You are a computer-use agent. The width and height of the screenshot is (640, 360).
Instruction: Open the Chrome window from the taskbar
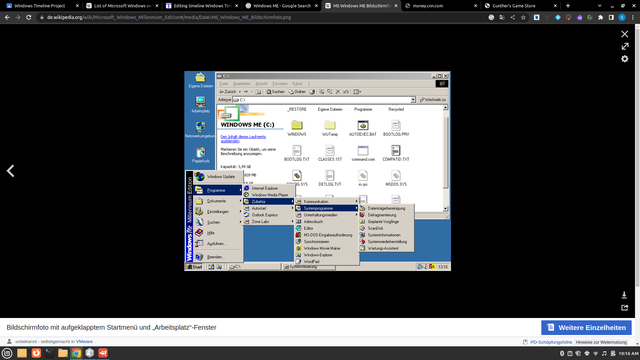pos(76,353)
